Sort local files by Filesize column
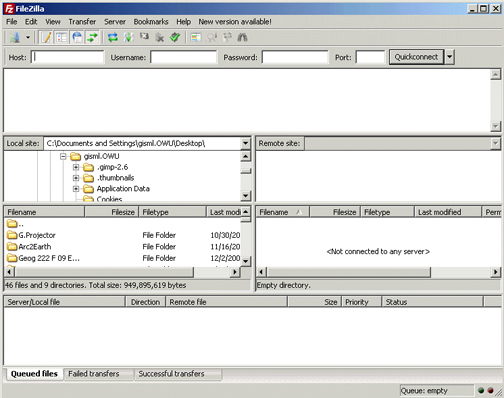This screenshot has width=504, height=398. pos(112,212)
